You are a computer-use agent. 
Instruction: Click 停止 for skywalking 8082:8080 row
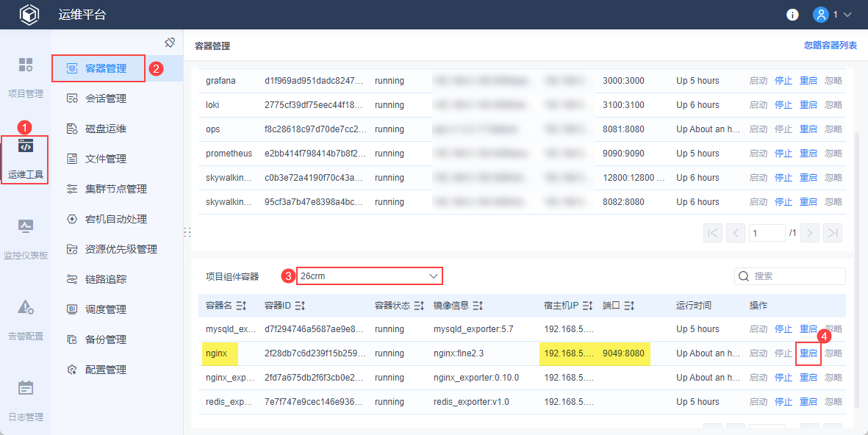coord(783,202)
